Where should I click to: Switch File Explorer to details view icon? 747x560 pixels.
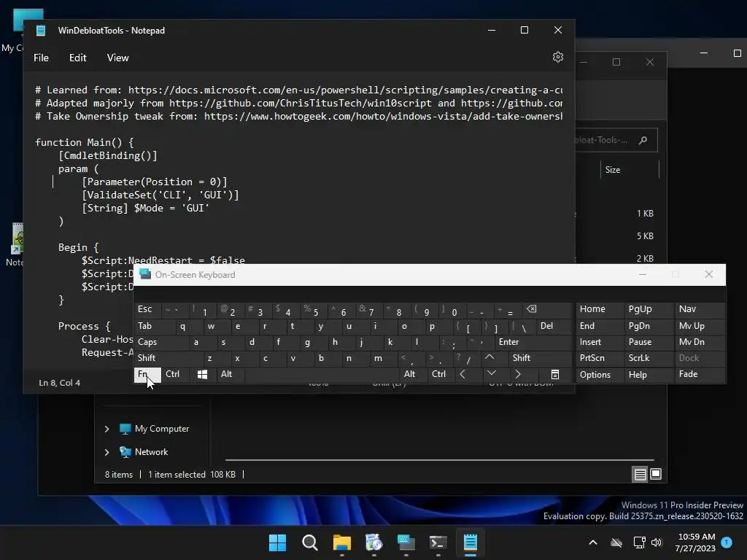click(640, 474)
